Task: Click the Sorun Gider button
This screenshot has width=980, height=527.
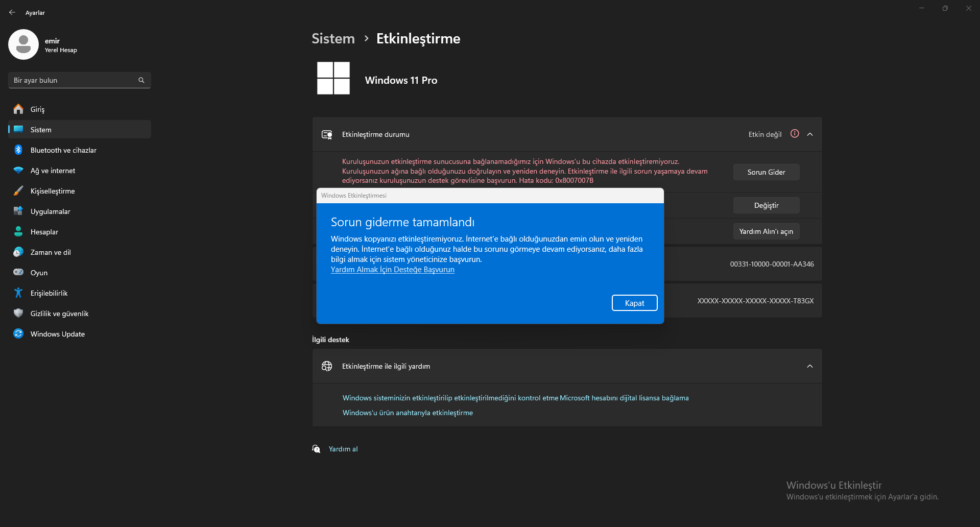Action: pyautogui.click(x=767, y=172)
